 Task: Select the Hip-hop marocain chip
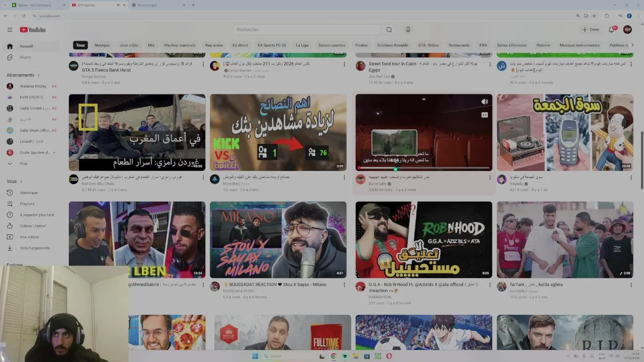coord(180,45)
